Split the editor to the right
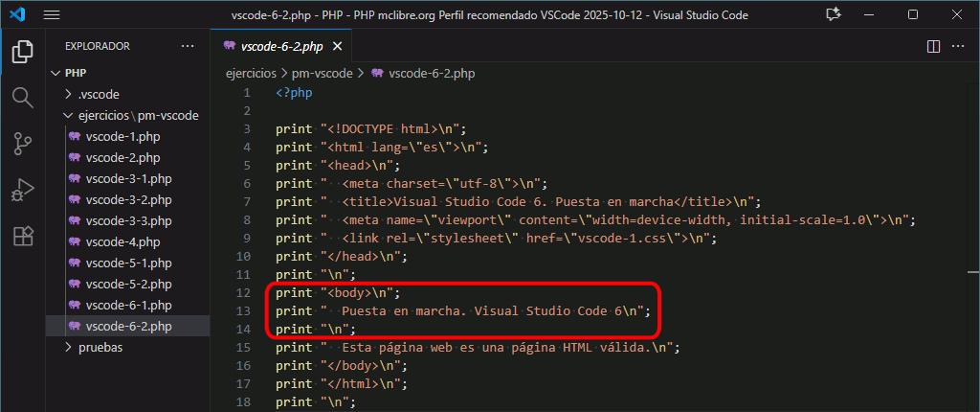Viewport: 980px width, 412px height. [934, 46]
